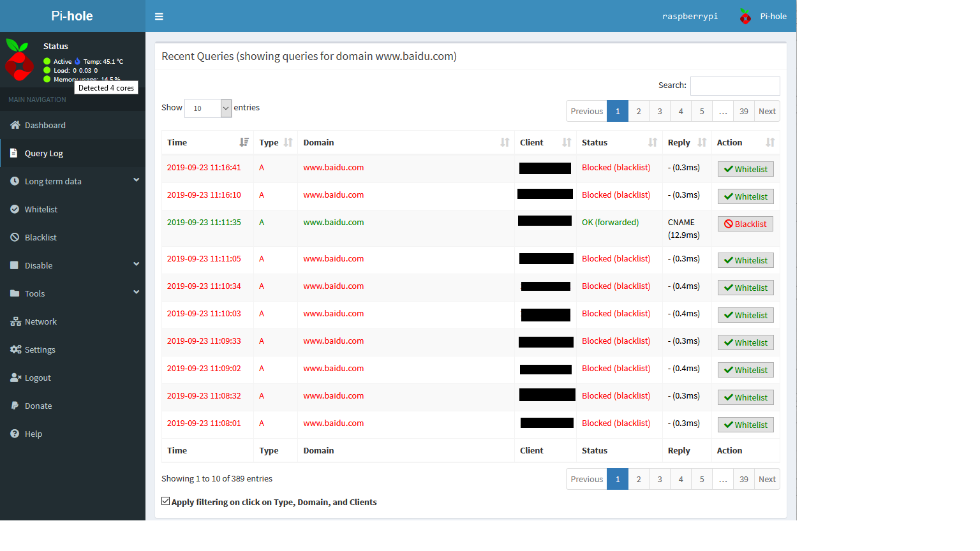Click the Query Log file icon
The height and width of the screenshot is (551, 980).
[x=14, y=153]
